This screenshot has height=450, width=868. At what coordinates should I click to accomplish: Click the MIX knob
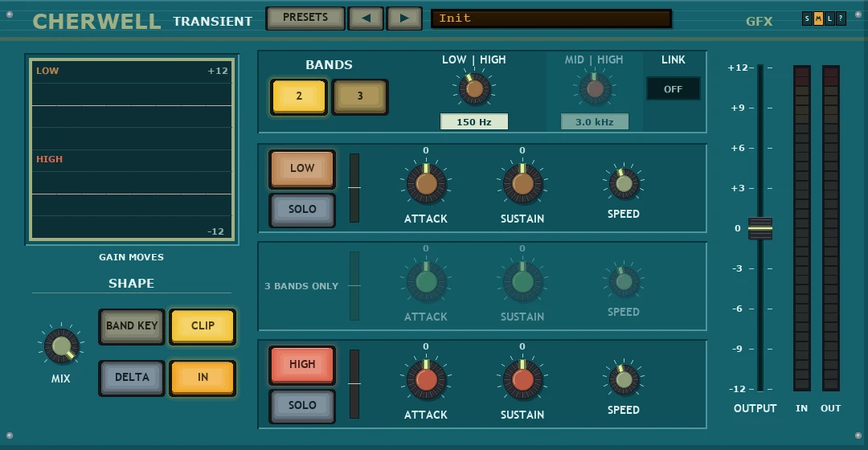(61, 346)
